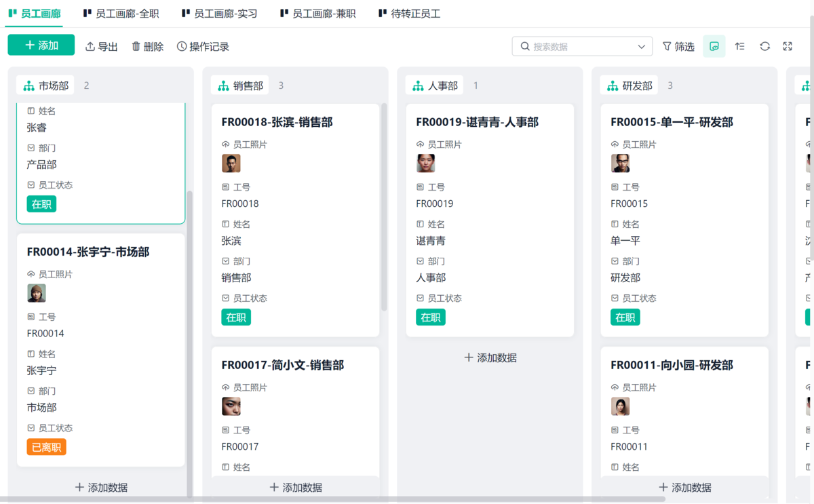This screenshot has height=504, width=814.
Task: Select the active 员工画廊 tab
Action: [35, 14]
